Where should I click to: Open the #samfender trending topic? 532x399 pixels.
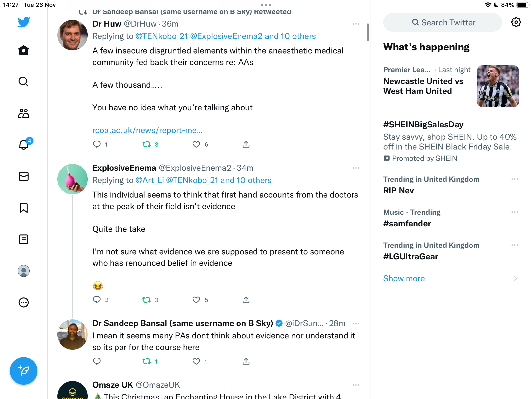(x=407, y=223)
